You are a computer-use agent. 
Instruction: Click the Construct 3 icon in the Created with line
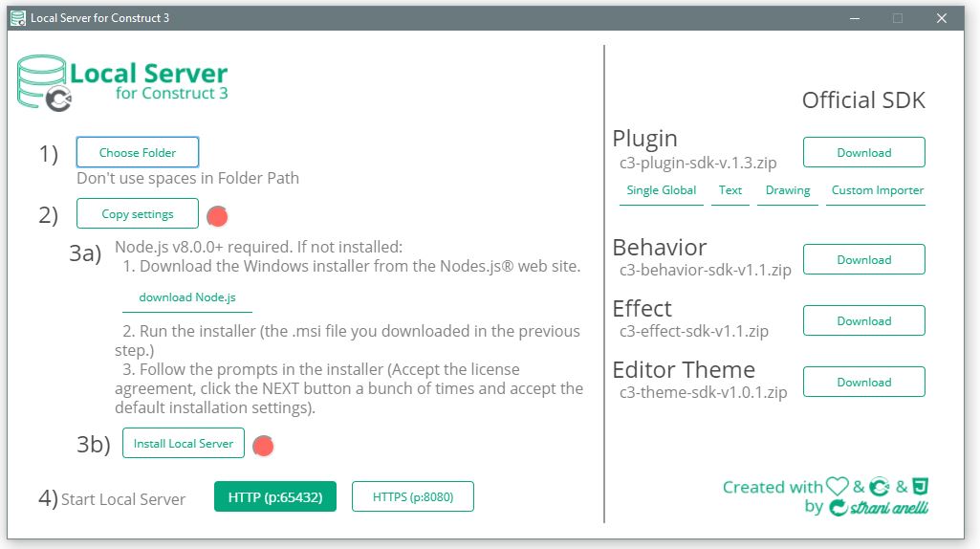[x=880, y=487]
